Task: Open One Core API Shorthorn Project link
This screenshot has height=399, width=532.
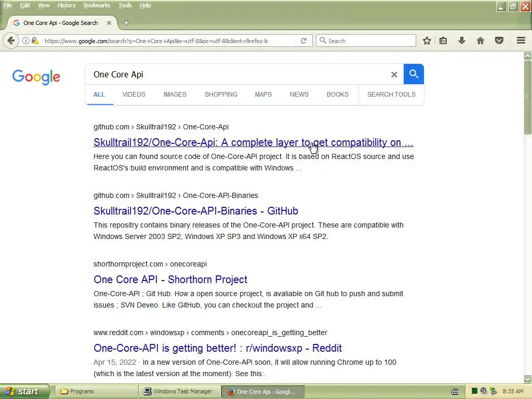Action: tap(170, 280)
